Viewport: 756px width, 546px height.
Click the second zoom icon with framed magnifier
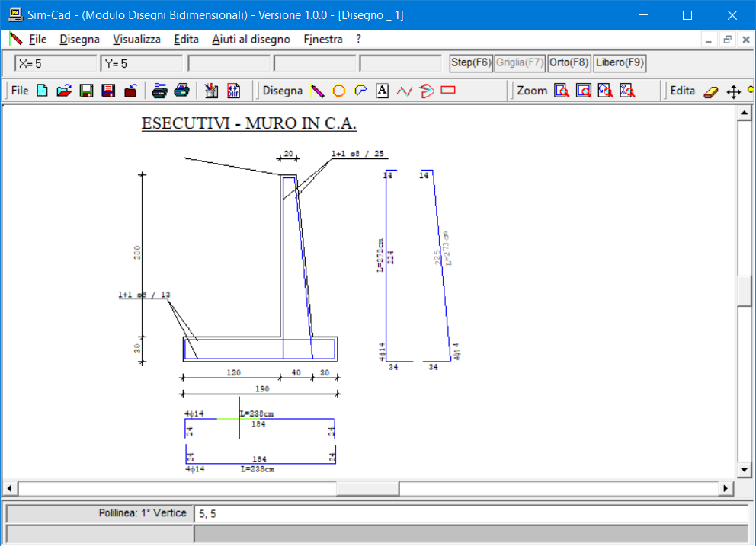click(584, 91)
